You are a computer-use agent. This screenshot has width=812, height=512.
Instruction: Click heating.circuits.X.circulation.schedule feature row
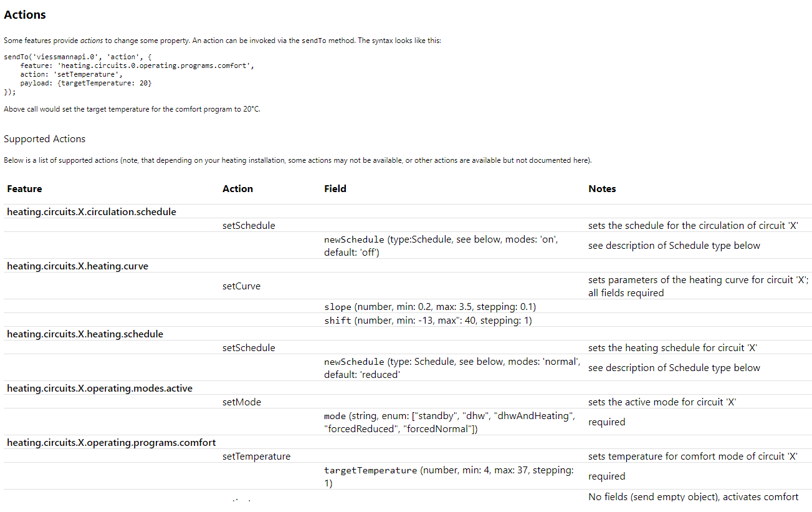tap(92, 212)
